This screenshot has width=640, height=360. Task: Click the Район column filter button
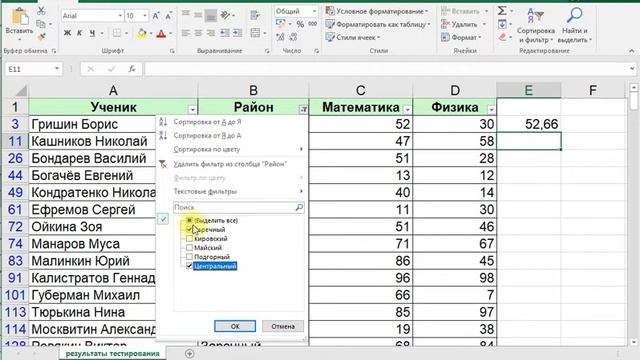pyautogui.click(x=303, y=109)
